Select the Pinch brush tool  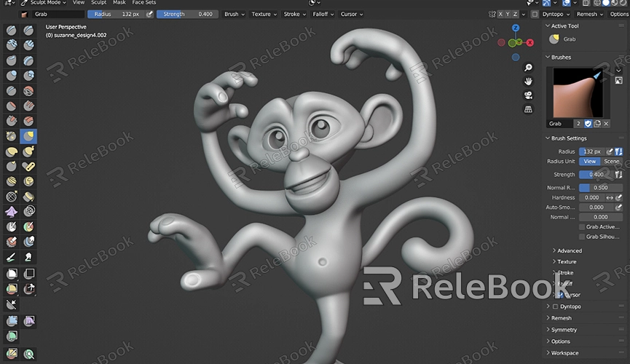point(11,136)
